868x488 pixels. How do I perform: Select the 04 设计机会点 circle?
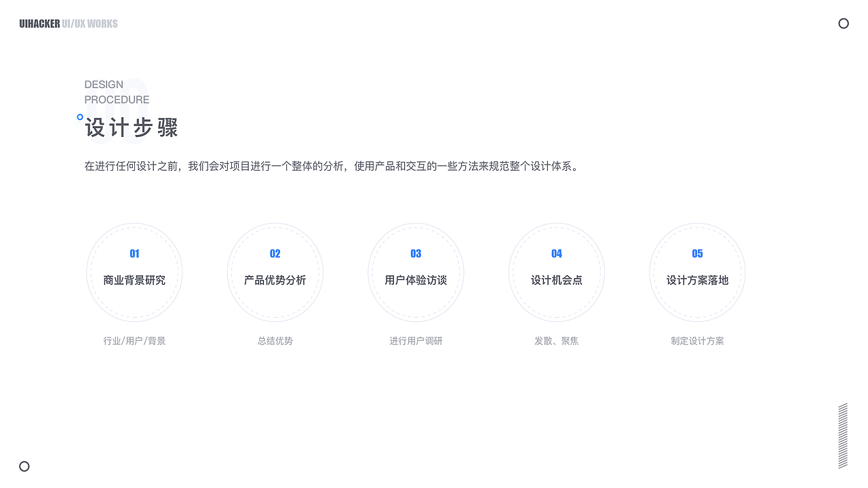[557, 272]
